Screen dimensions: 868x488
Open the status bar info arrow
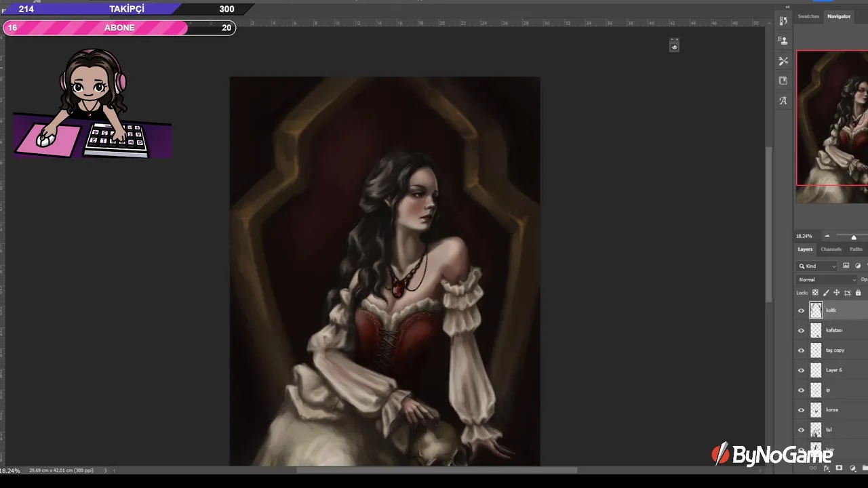[106, 470]
